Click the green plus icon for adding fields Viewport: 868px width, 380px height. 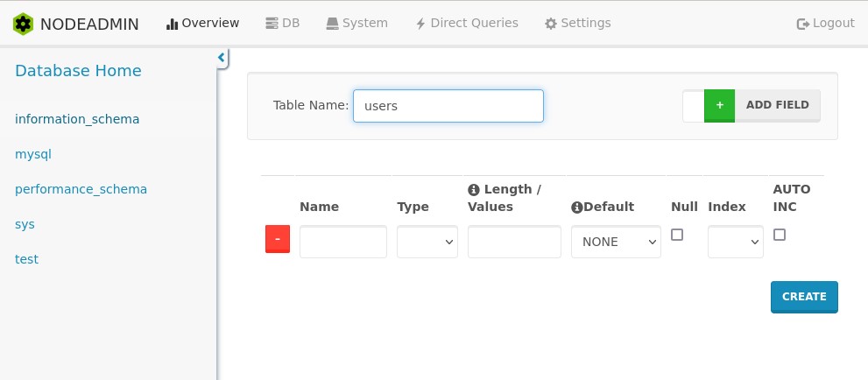click(719, 105)
